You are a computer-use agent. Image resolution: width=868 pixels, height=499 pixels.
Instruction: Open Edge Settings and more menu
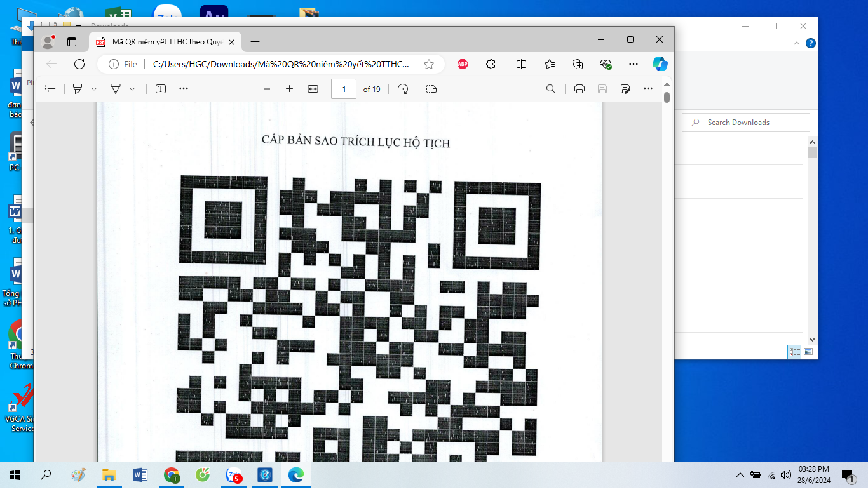coord(634,64)
